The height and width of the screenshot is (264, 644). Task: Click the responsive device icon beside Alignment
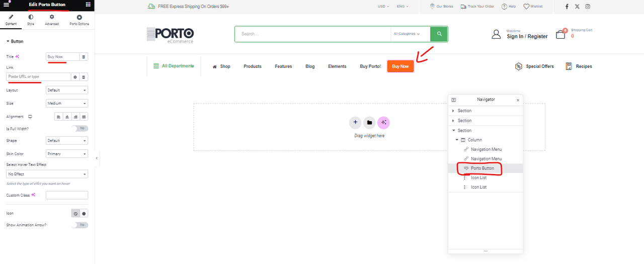pos(30,117)
